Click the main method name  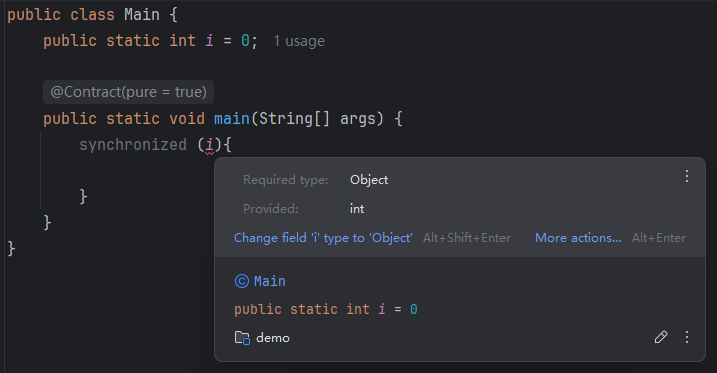tap(232, 119)
